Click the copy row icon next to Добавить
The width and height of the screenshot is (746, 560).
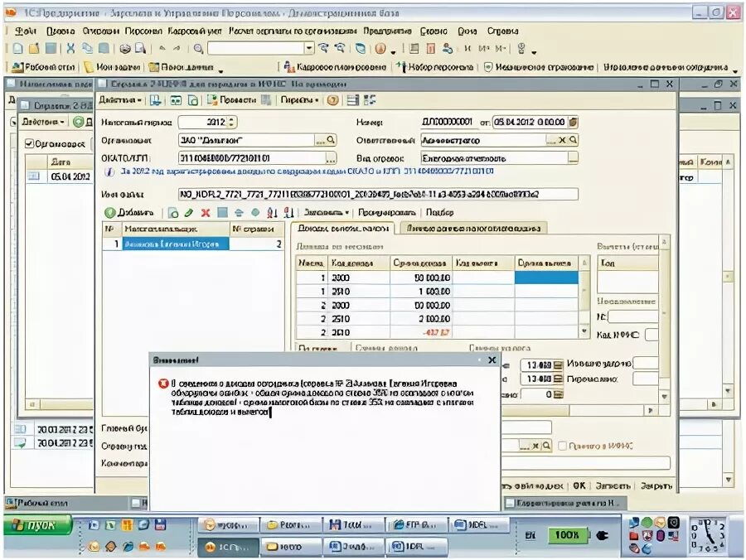[x=173, y=213]
